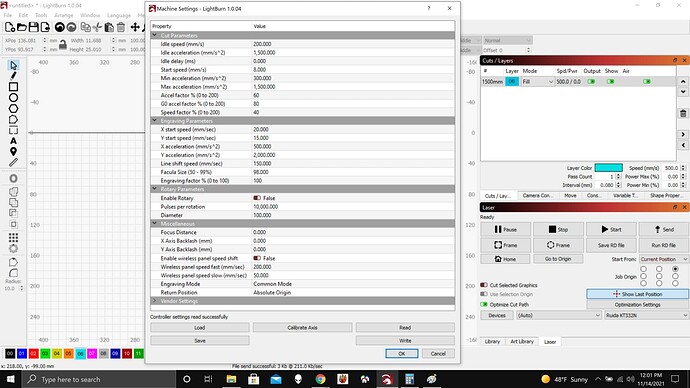Screen dimensions: 690x388
Task: Open Chrome from the taskbar
Action: pos(320,379)
